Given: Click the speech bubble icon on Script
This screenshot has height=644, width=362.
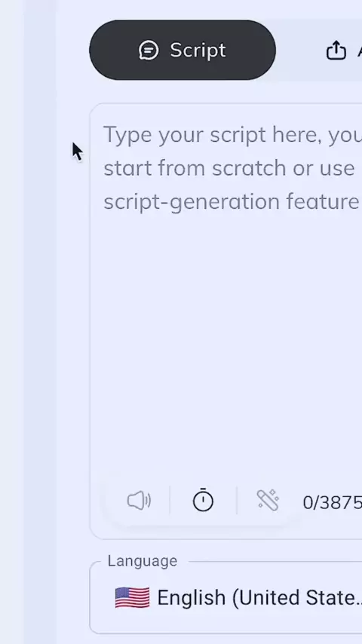Looking at the screenshot, I should tap(149, 51).
